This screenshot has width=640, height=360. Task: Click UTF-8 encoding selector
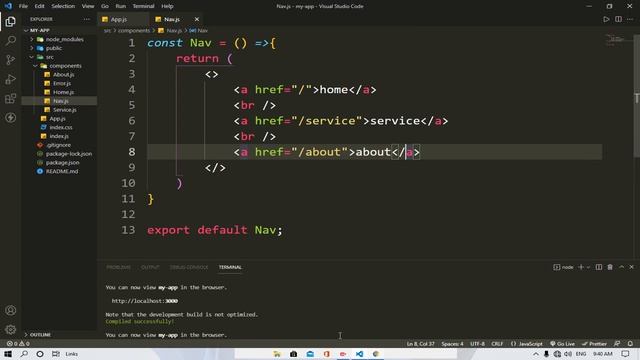(x=477, y=344)
